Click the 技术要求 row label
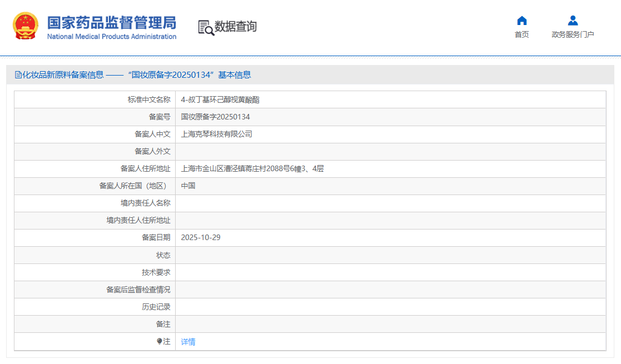 [x=156, y=272]
